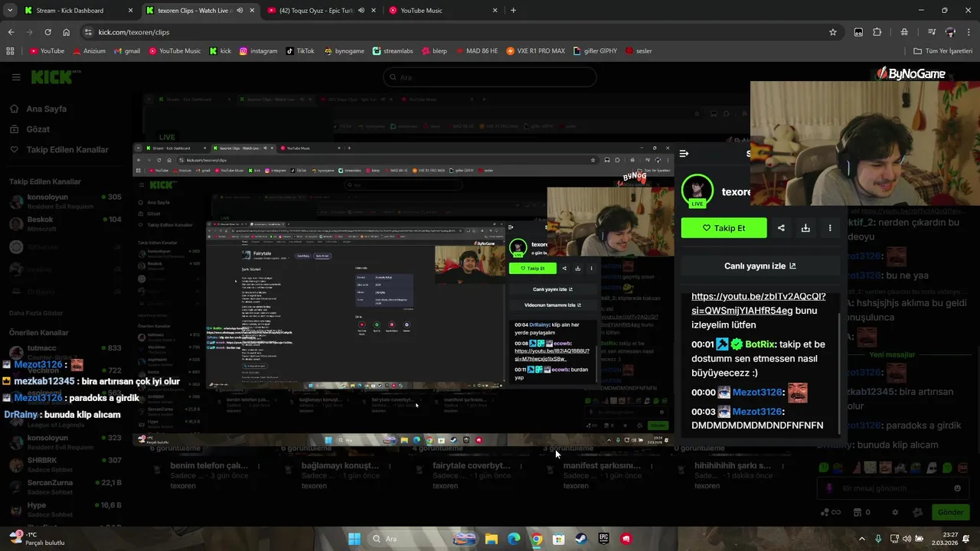Viewport: 980px width, 551px height.
Task: Toggle microphone icon in system tray
Action: point(878,539)
